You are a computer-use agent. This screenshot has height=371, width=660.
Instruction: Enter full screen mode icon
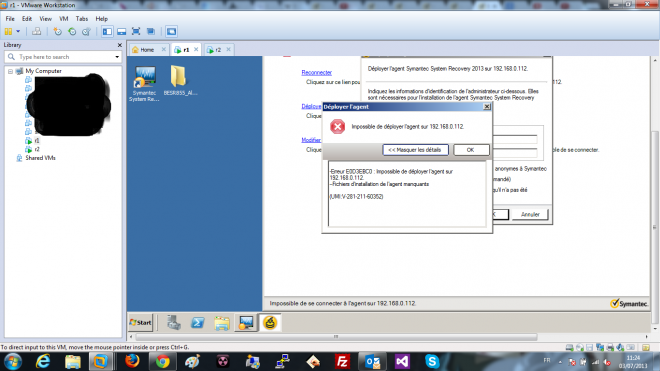(136, 32)
